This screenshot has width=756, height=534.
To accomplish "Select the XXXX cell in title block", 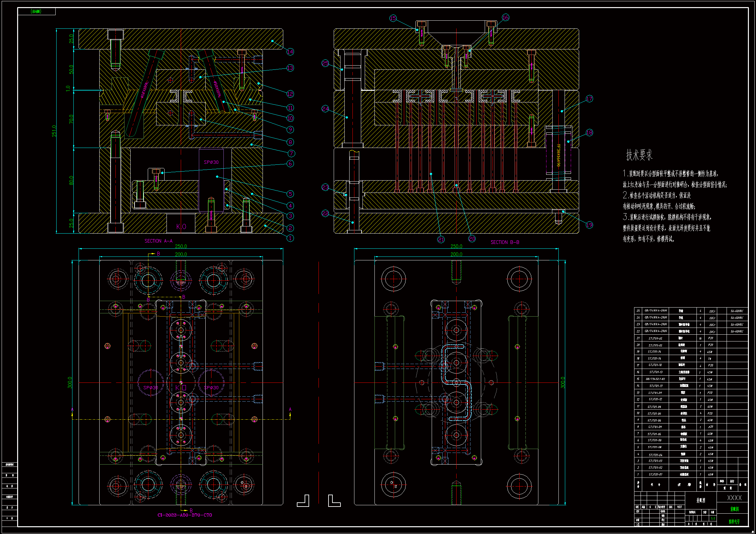I will (734, 498).
